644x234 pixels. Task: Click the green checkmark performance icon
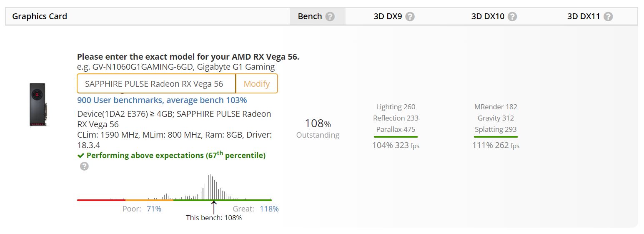point(81,156)
